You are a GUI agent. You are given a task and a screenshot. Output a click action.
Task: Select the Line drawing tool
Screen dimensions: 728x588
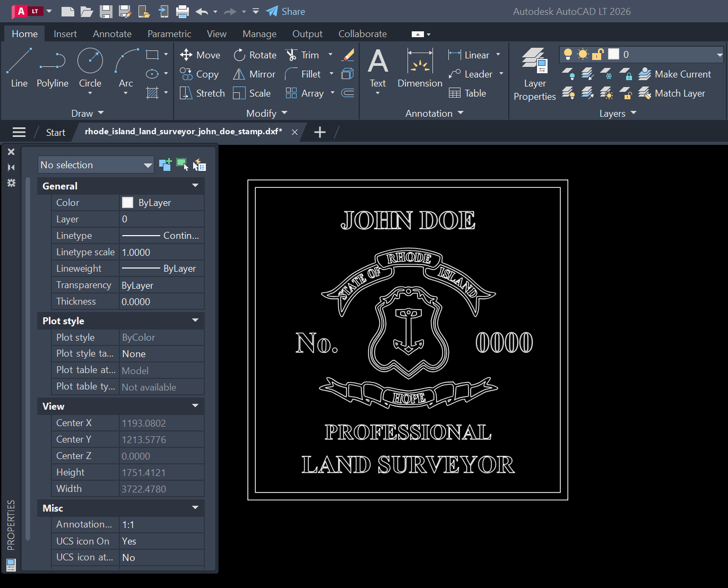click(19, 68)
